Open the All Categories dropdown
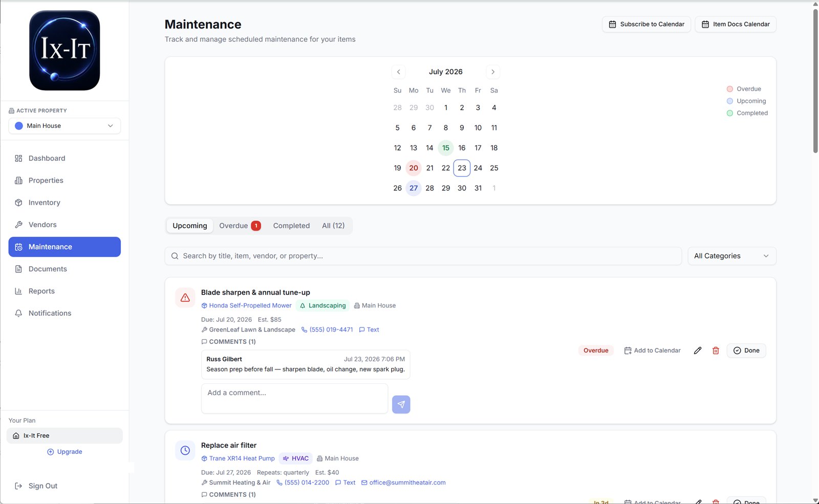The height and width of the screenshot is (504, 819). [731, 256]
